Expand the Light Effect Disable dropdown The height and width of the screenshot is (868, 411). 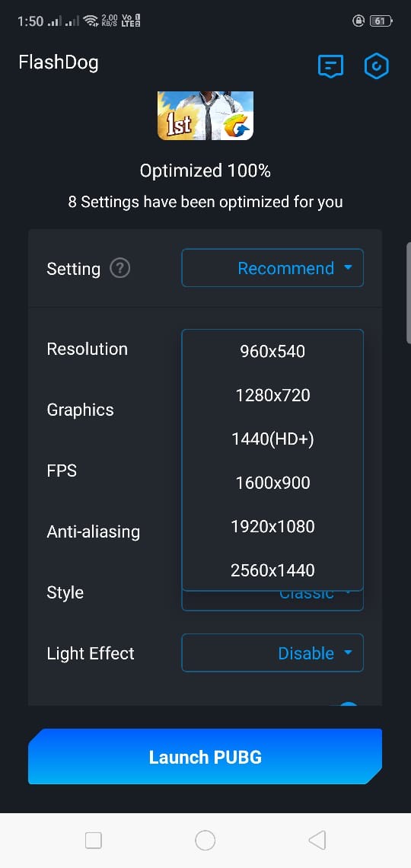click(x=272, y=653)
